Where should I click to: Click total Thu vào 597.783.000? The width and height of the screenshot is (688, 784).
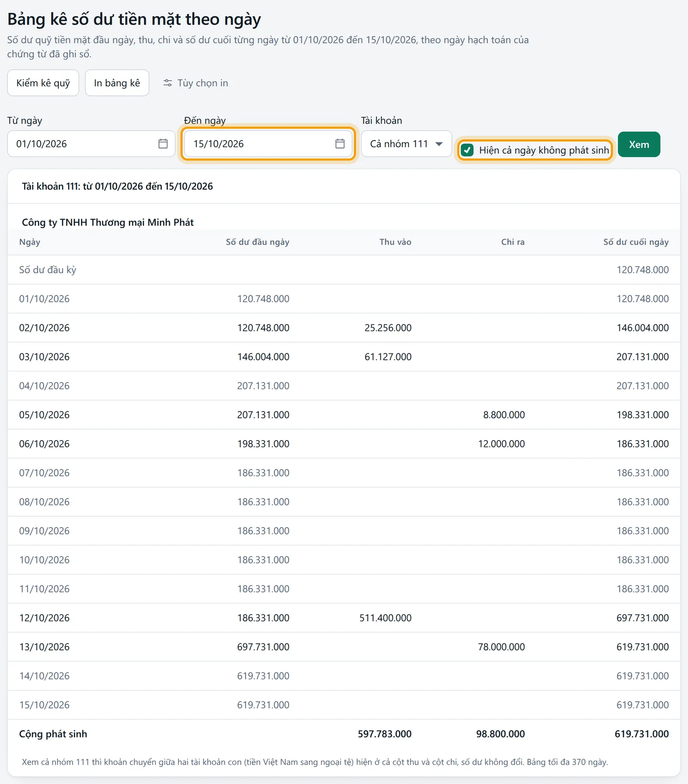384,734
